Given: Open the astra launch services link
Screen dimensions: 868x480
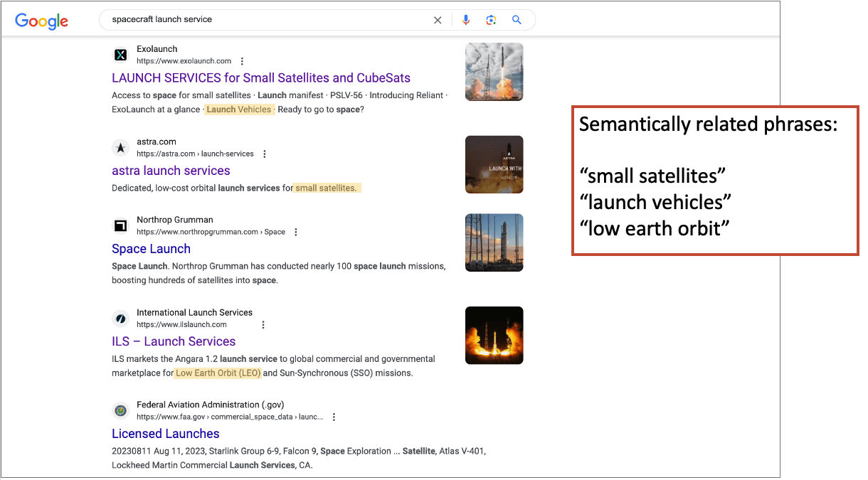Looking at the screenshot, I should [171, 171].
